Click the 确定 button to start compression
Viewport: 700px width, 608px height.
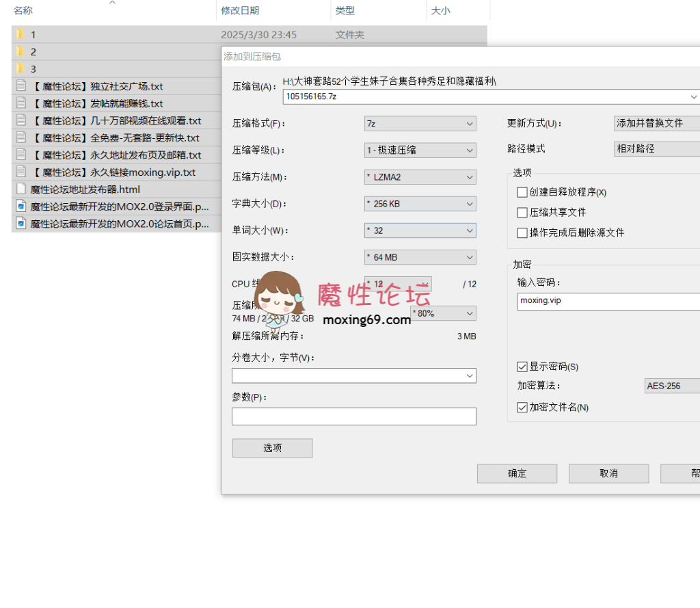pyautogui.click(x=517, y=473)
